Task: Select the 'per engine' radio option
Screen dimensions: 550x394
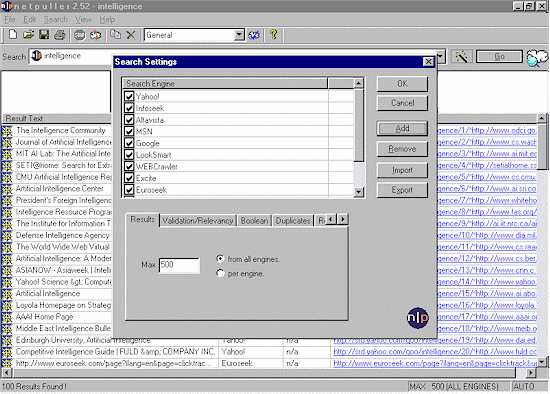Action: point(220,273)
